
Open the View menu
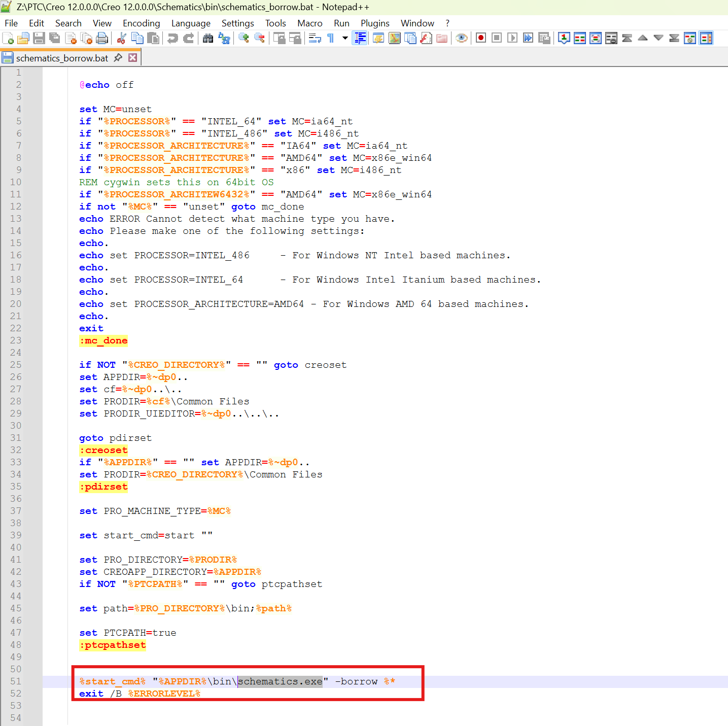click(102, 23)
